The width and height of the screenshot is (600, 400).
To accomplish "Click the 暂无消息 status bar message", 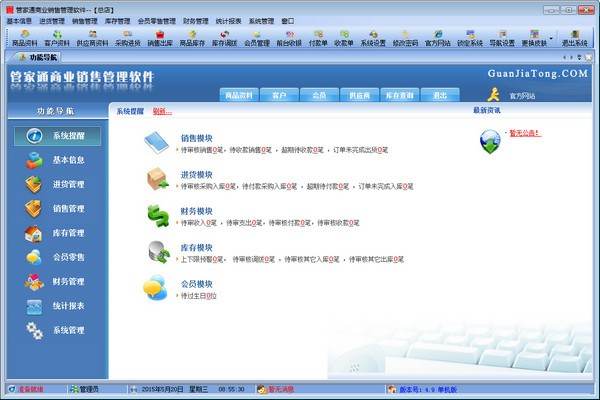I will [276, 389].
